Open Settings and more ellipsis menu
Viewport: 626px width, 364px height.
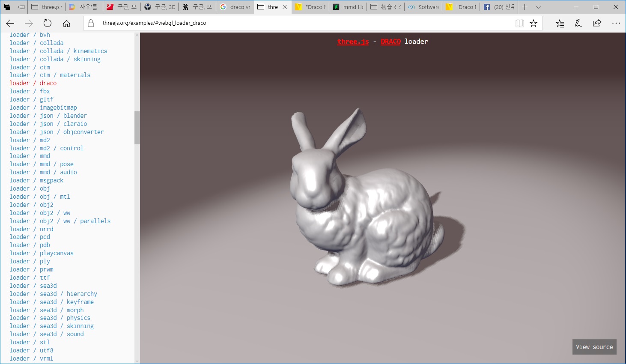[616, 24]
